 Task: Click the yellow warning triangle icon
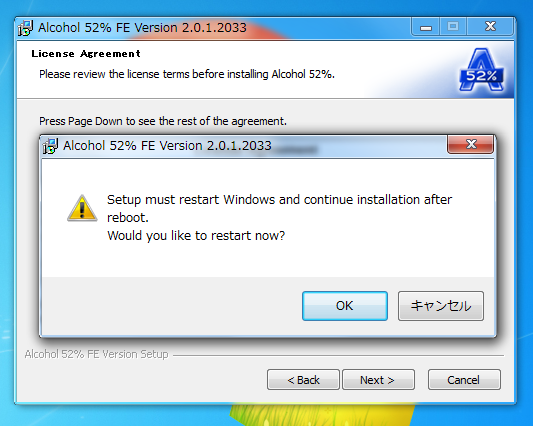[82, 208]
